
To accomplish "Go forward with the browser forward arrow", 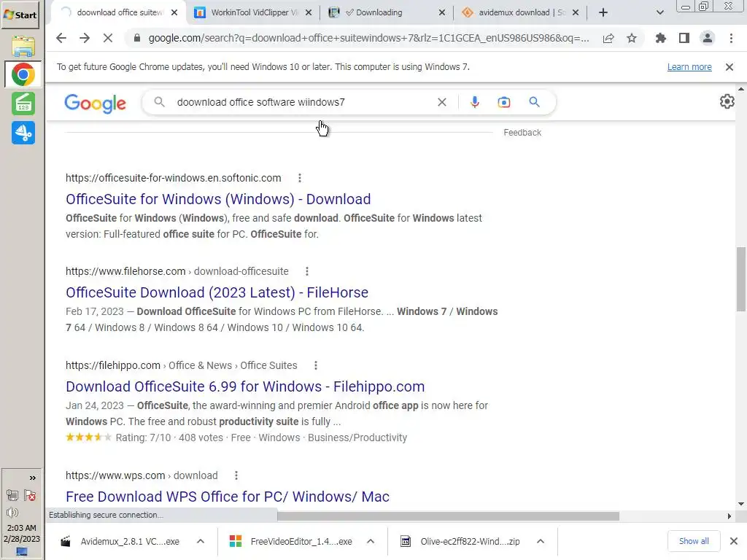I will [x=85, y=38].
